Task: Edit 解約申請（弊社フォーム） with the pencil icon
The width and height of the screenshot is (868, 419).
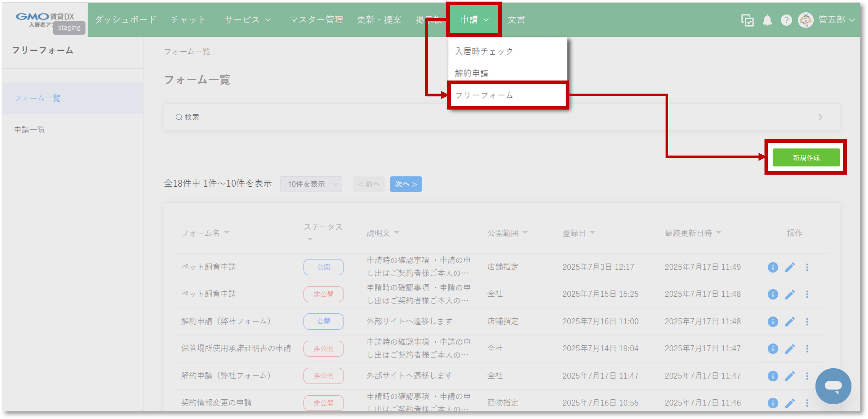Action: point(790,321)
